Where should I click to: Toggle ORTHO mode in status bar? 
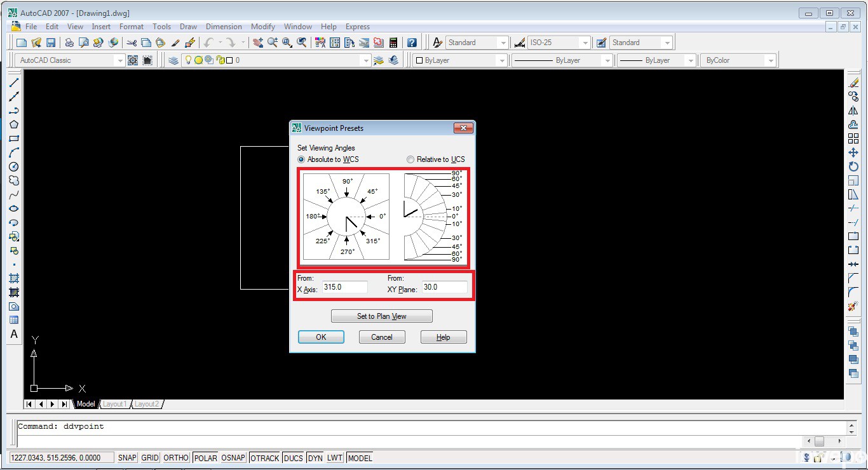[x=176, y=458]
